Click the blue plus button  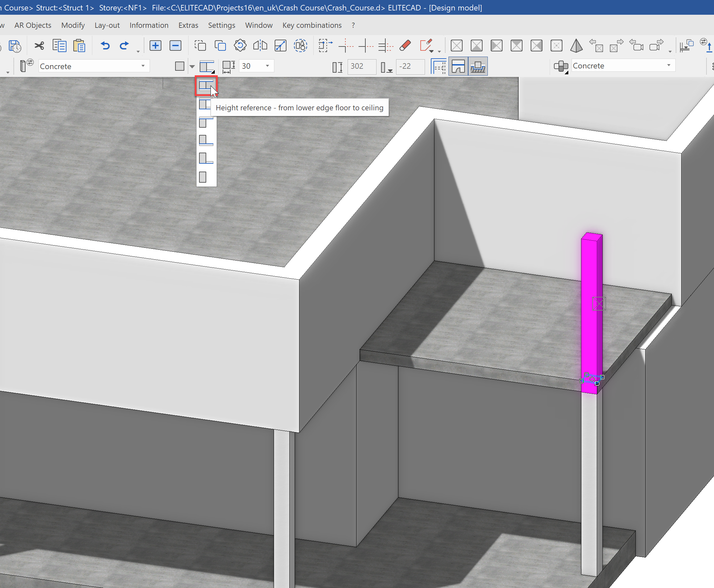pyautogui.click(x=156, y=46)
